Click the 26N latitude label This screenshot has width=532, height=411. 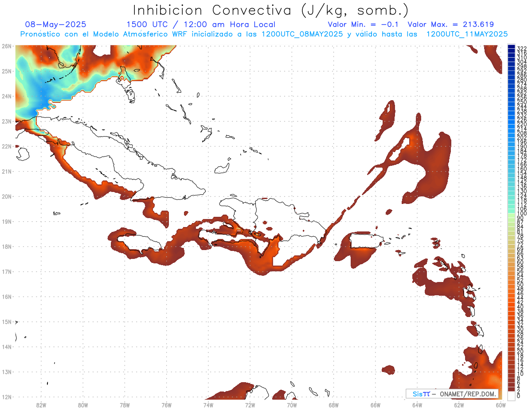[x=6, y=46]
